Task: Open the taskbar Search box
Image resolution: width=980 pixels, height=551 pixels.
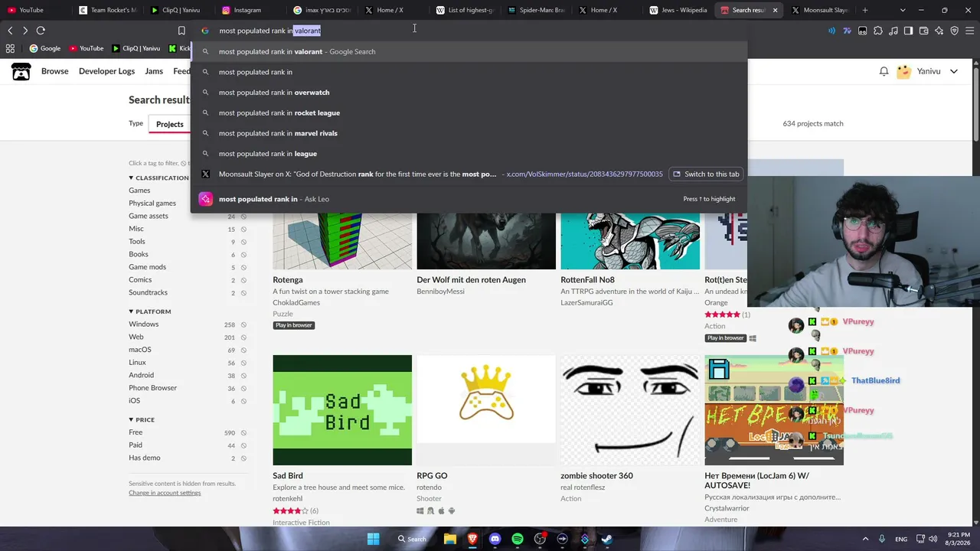Action: point(412,539)
